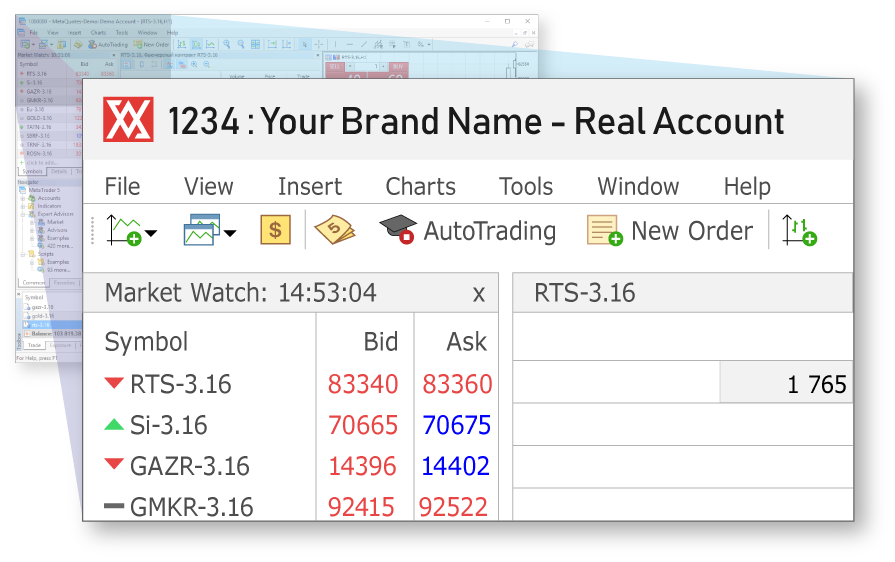Select the GAZR-3.16 row in front Market Watch
895x562 pixels.
(291, 466)
